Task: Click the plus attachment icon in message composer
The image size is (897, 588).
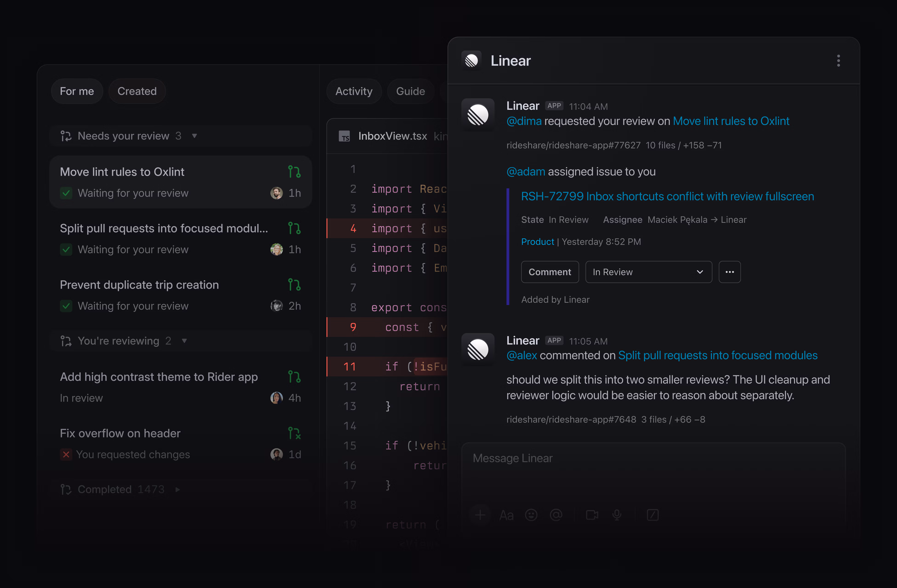Action: coord(480,515)
